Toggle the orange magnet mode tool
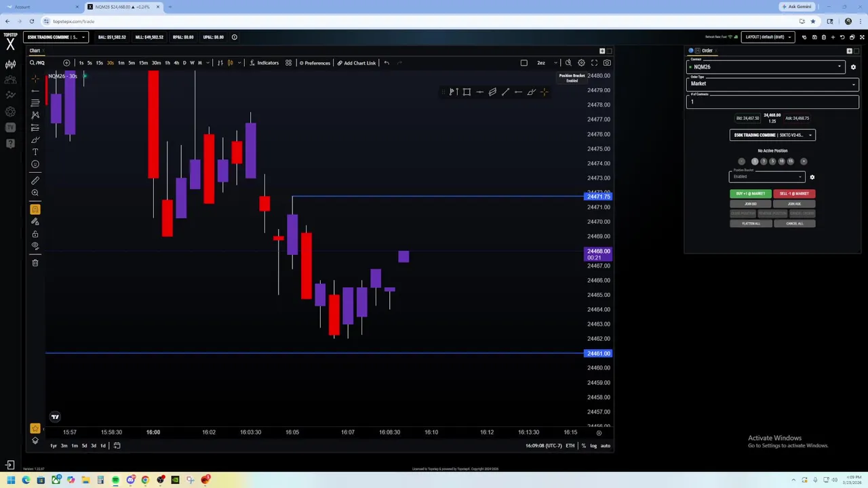Viewport: 868px width, 488px height. (35, 209)
